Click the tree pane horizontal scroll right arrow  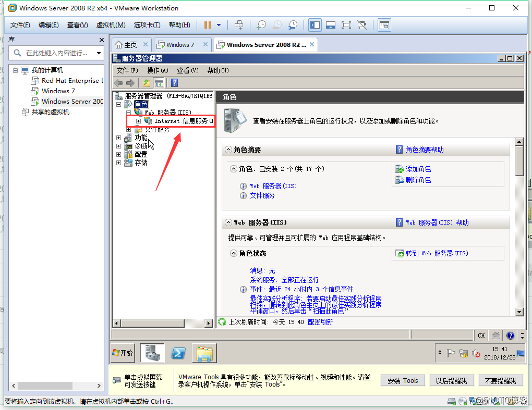point(209,323)
